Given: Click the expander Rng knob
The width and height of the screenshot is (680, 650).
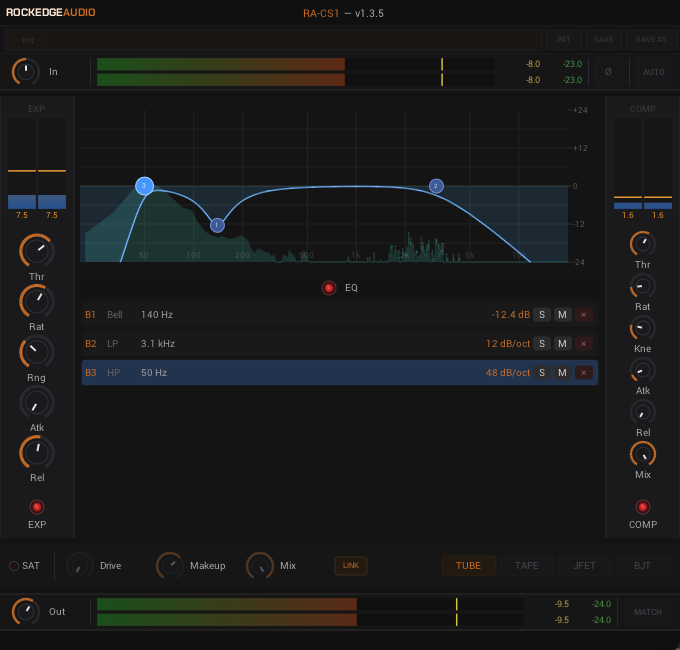Looking at the screenshot, I should click(36, 352).
